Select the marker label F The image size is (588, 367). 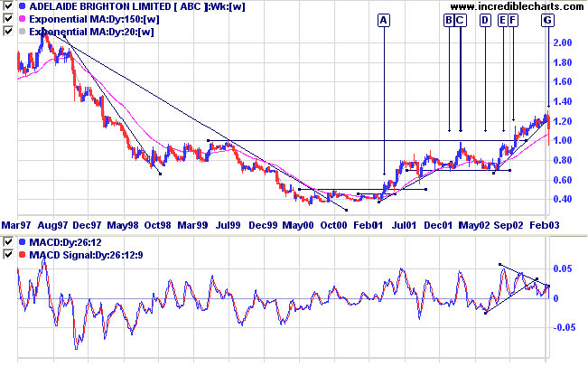tap(513, 20)
